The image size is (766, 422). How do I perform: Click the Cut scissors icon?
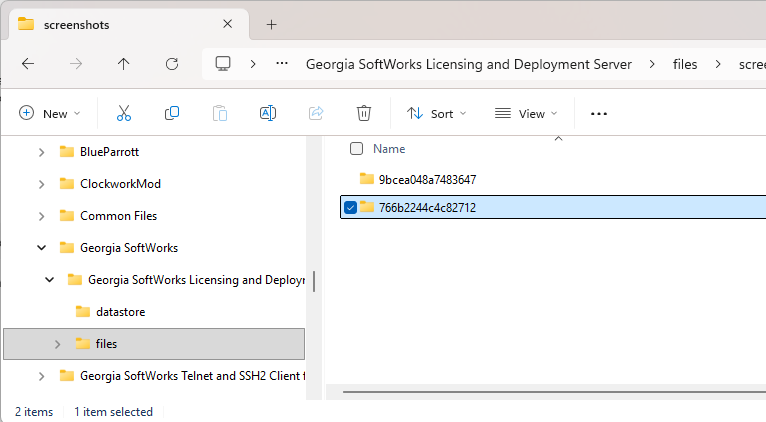[124, 113]
